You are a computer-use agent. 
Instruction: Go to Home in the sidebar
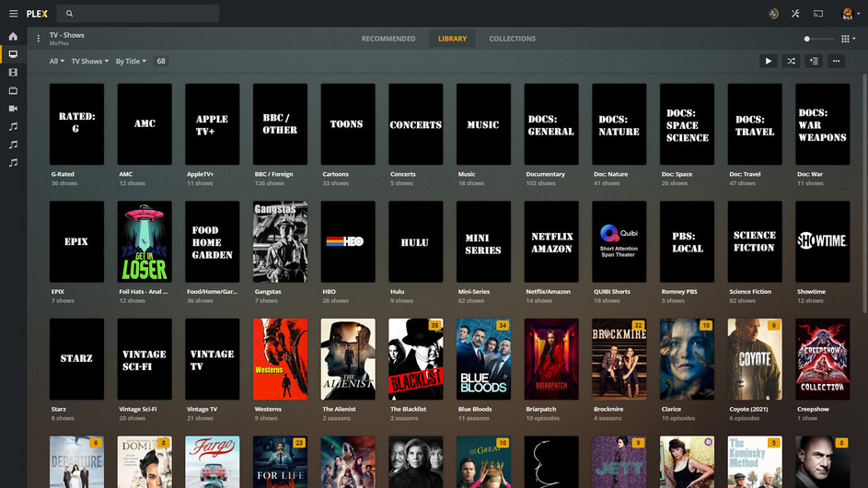[x=13, y=37]
